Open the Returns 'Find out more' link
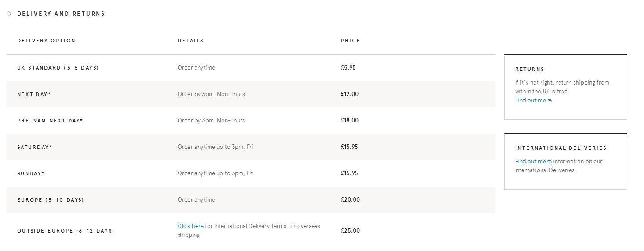Image resolution: width=644 pixels, height=251 pixels. [x=534, y=100]
